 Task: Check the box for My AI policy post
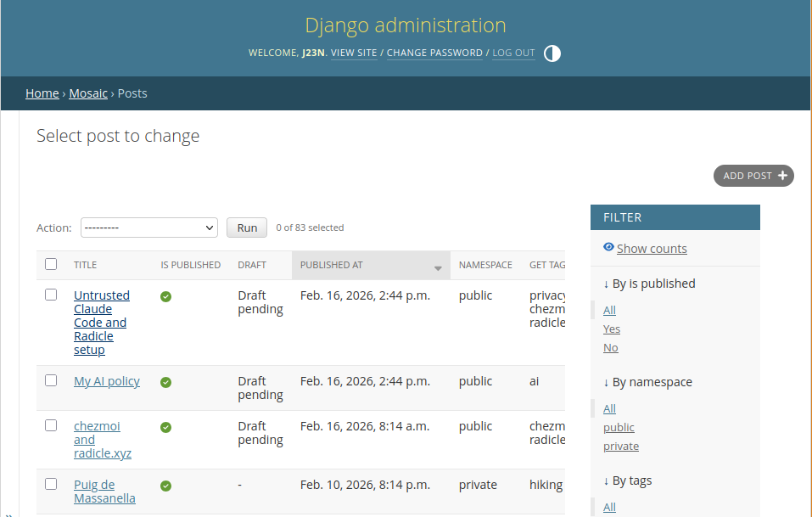click(51, 380)
